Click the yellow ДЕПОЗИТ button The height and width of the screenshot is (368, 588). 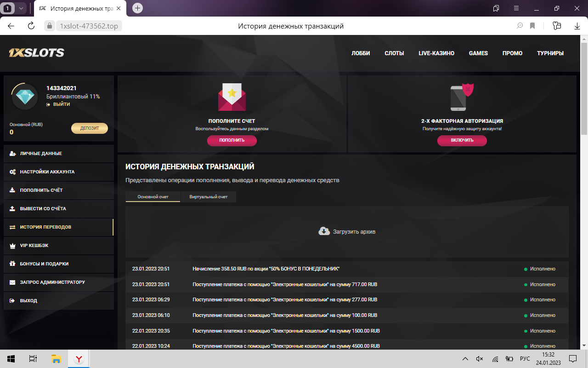coord(90,128)
